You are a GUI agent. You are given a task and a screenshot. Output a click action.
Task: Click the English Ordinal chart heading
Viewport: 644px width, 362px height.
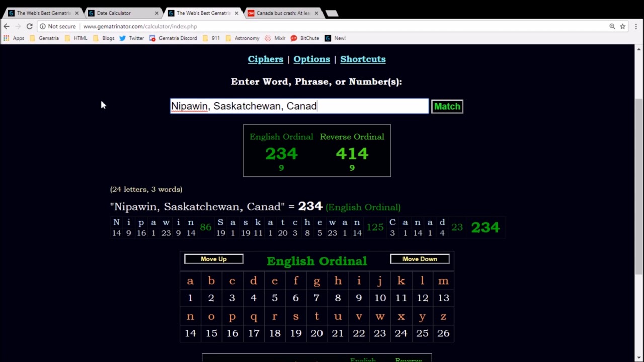click(x=316, y=261)
